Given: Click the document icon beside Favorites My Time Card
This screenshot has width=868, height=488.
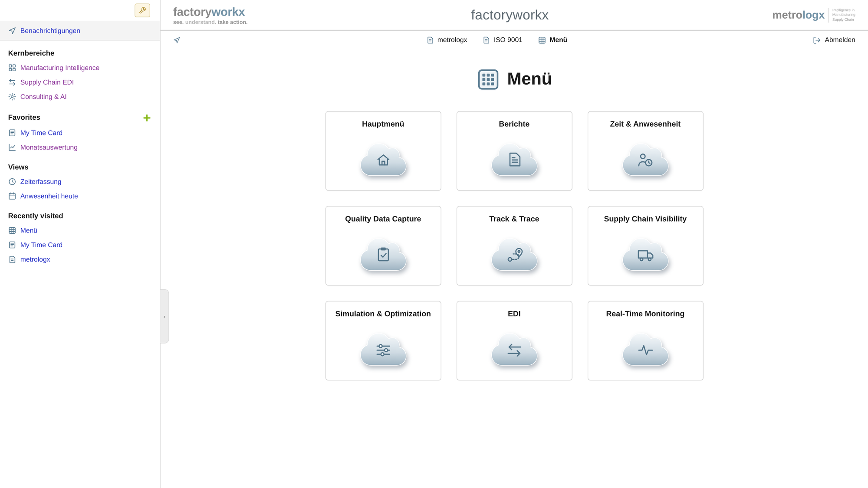Looking at the screenshot, I should (x=12, y=133).
